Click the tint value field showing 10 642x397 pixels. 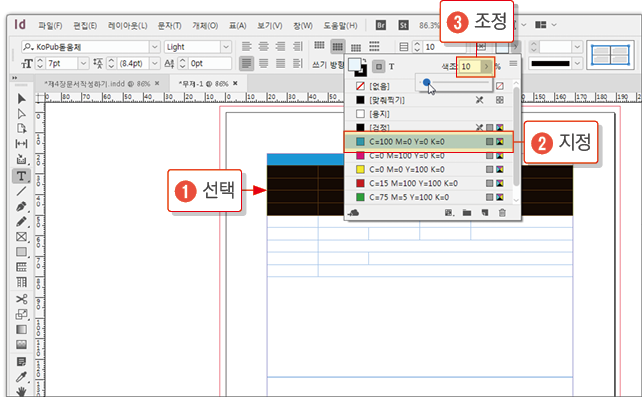pyautogui.click(x=470, y=66)
